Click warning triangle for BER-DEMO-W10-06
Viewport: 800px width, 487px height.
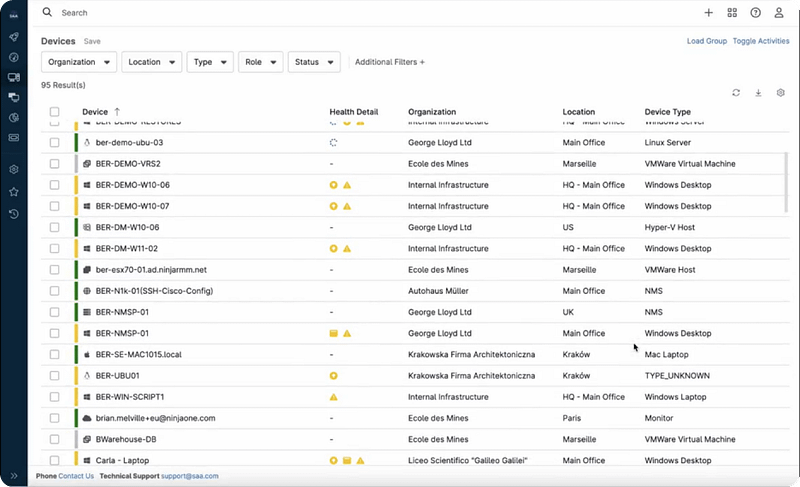pos(347,185)
